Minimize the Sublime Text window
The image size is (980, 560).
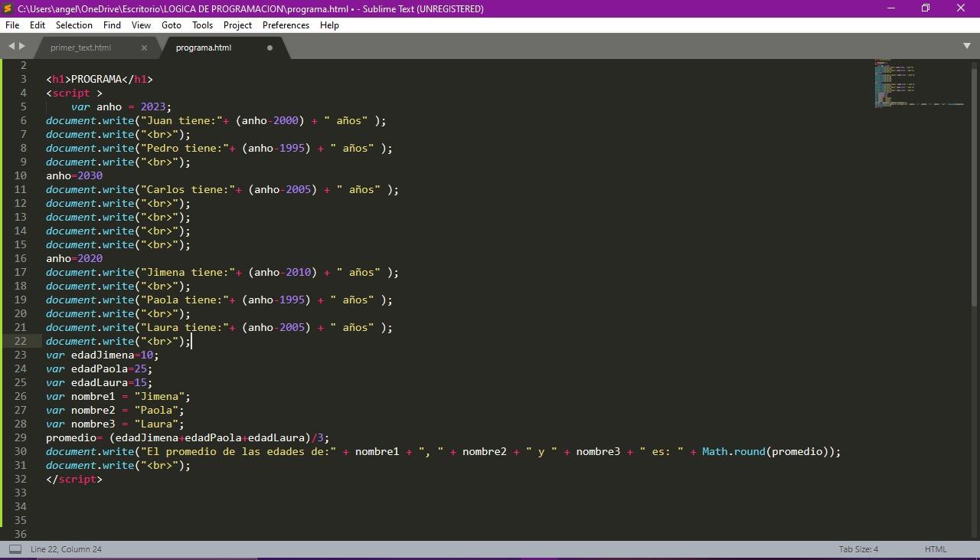tap(890, 8)
